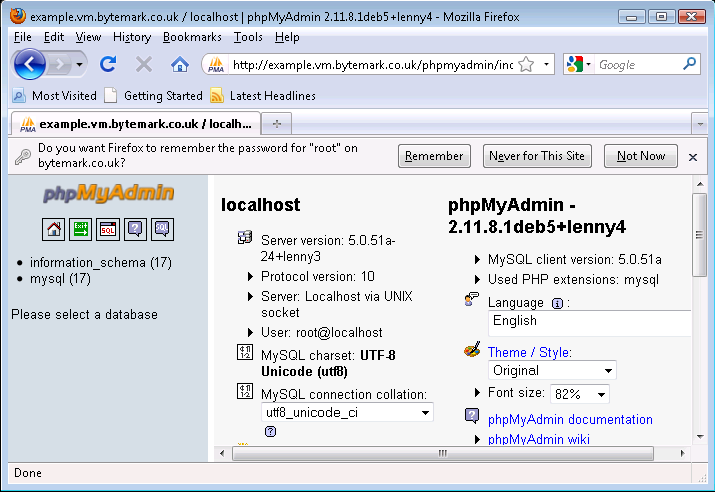
Task: Open the SQL documentation icon in sidebar
Action: point(162,229)
